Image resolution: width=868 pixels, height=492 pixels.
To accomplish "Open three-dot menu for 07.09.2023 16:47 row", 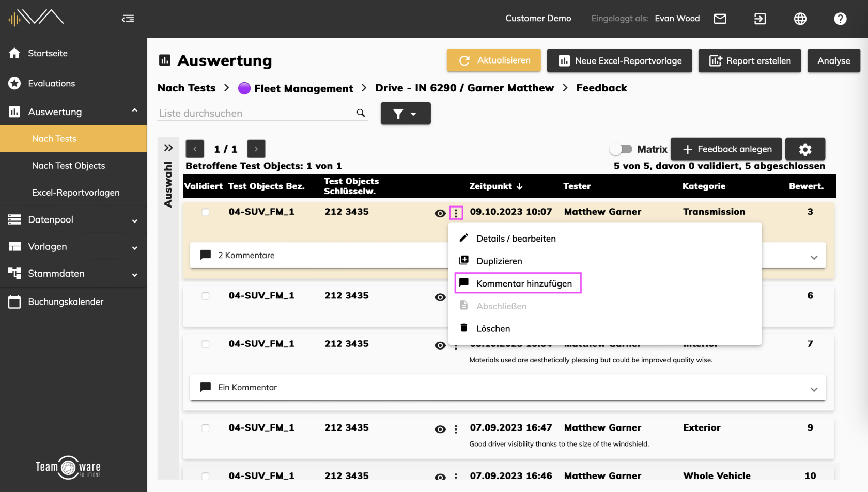I will (x=456, y=429).
